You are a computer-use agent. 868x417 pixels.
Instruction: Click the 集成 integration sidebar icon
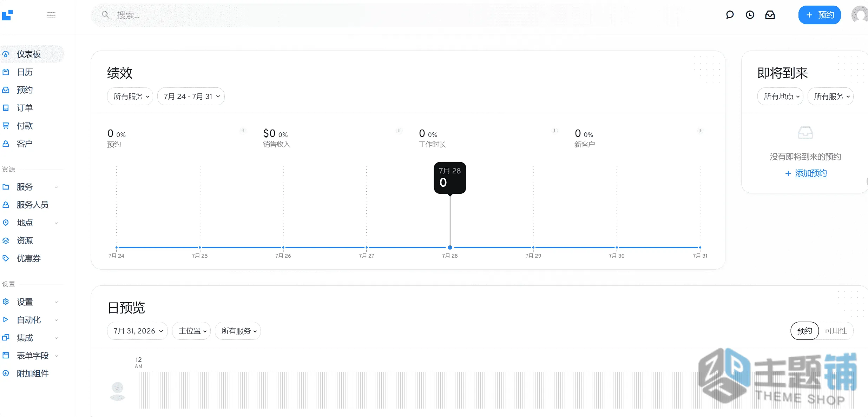6,338
